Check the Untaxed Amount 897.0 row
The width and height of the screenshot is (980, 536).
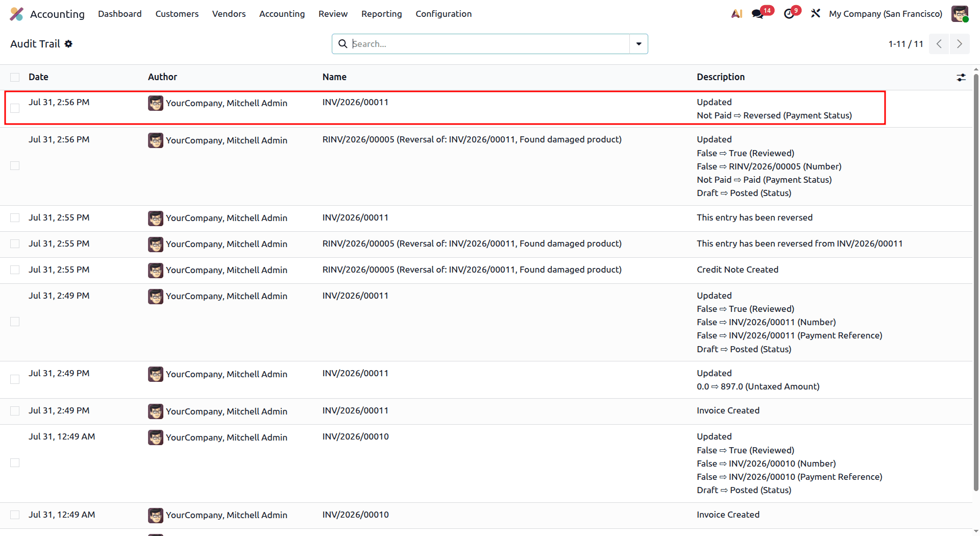[15, 379]
